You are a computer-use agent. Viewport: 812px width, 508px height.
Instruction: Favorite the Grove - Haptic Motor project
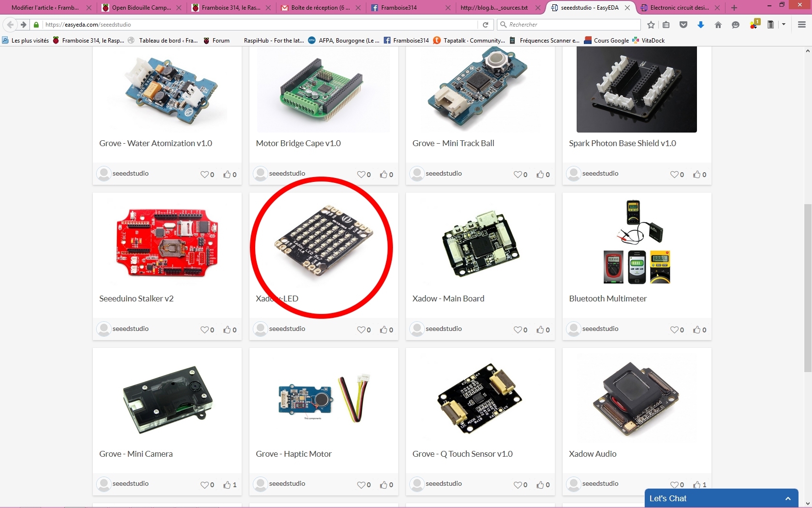pyautogui.click(x=361, y=485)
